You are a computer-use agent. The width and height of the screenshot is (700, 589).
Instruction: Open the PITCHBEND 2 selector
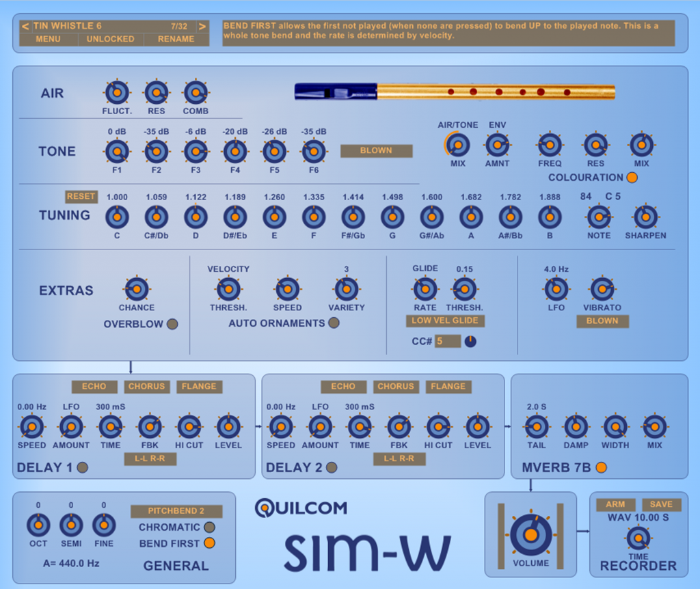pyautogui.click(x=176, y=511)
